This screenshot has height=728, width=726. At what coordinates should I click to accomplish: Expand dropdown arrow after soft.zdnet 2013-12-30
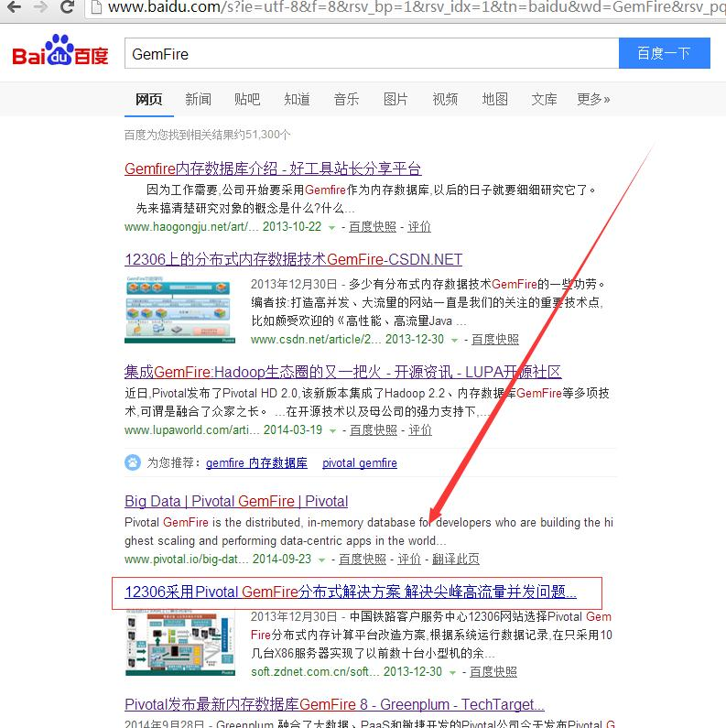(452, 673)
